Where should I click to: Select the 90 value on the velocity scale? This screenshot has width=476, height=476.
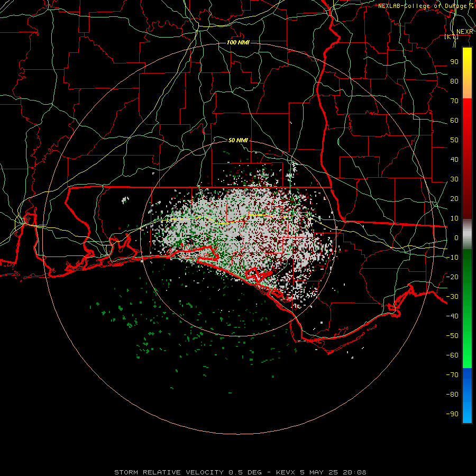tap(454, 62)
